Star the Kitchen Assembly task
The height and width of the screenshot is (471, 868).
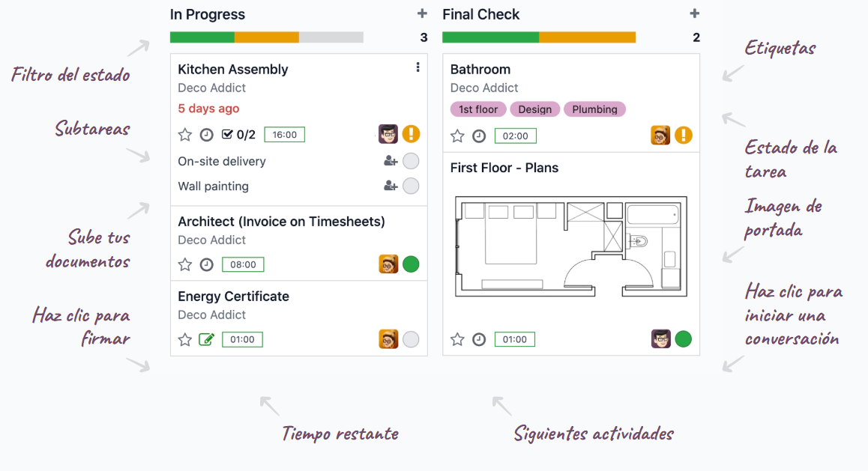tap(185, 135)
